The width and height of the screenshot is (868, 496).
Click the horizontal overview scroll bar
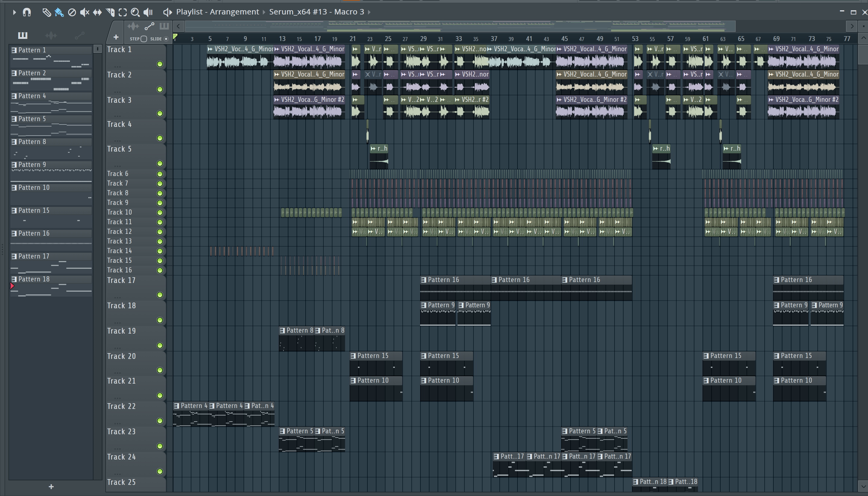point(460,26)
